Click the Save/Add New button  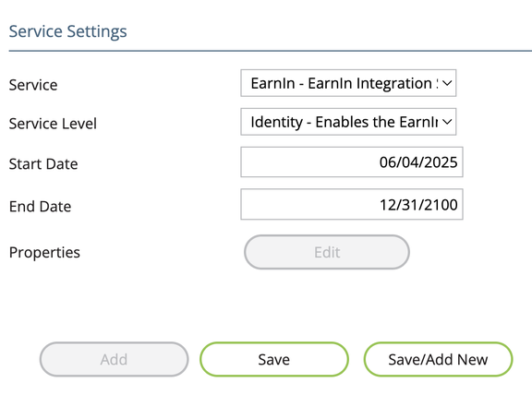[x=438, y=359]
